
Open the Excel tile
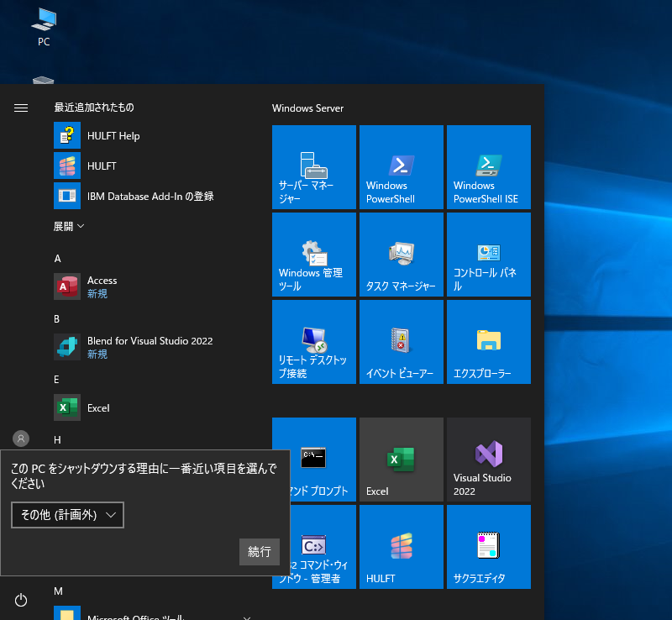click(x=402, y=460)
